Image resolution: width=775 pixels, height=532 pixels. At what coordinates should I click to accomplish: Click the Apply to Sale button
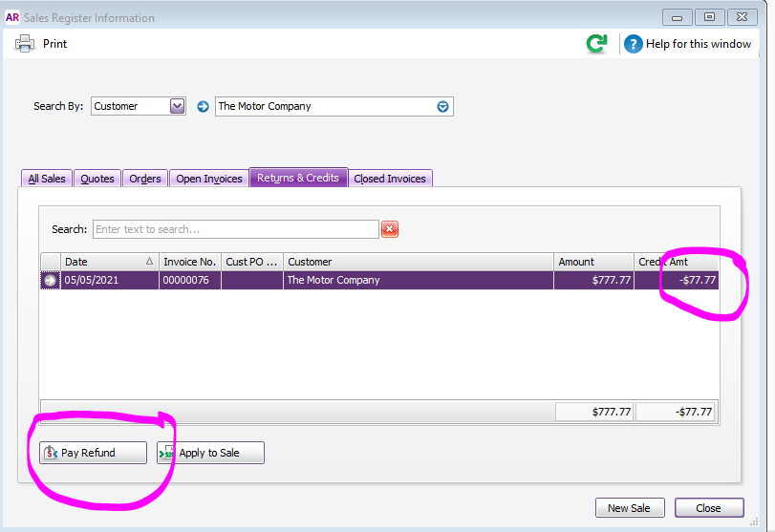[210, 453]
